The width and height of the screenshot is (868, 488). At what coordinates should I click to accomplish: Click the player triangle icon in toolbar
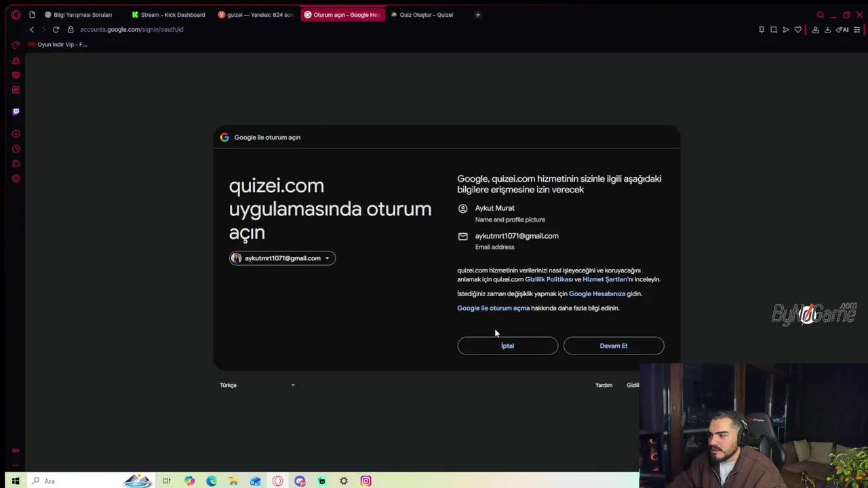786,30
